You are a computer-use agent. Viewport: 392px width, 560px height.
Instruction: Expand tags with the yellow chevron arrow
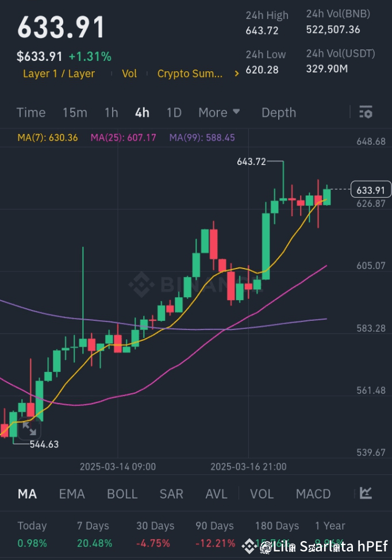[237, 74]
